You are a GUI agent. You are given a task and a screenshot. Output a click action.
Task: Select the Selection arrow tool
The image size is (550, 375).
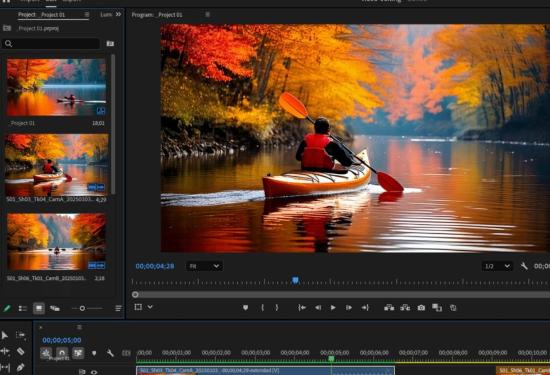pos(5,335)
